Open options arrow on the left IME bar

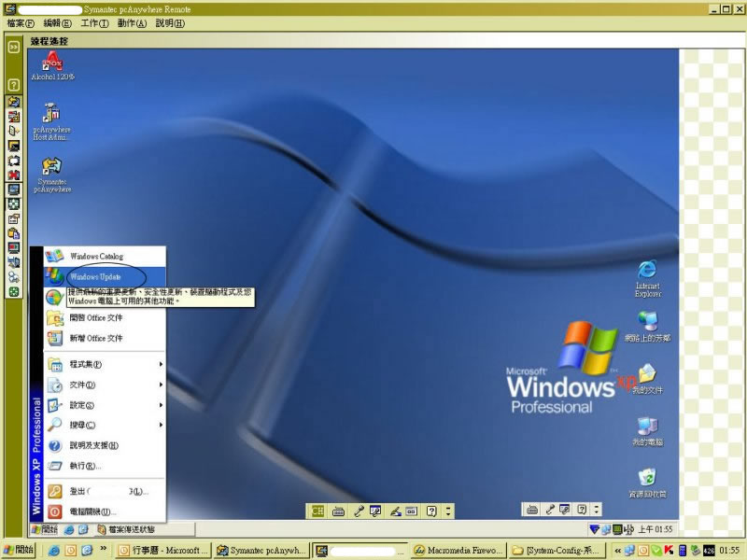point(447,511)
